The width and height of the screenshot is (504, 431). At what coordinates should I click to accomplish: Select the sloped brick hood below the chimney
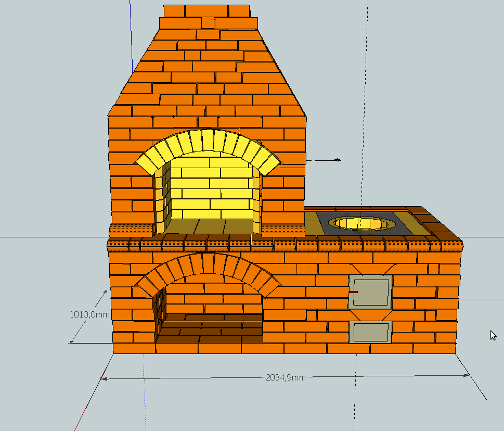click(x=208, y=73)
